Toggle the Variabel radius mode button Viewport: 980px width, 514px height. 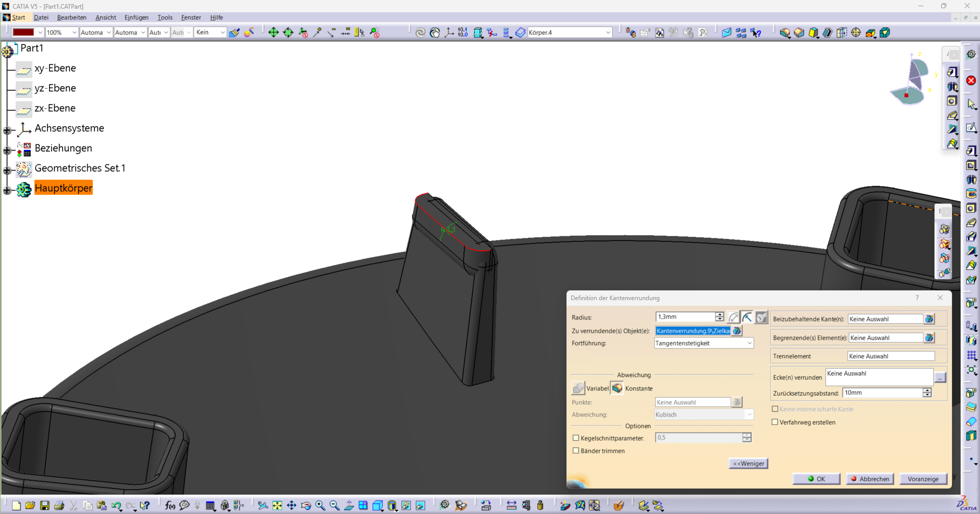tap(578, 388)
